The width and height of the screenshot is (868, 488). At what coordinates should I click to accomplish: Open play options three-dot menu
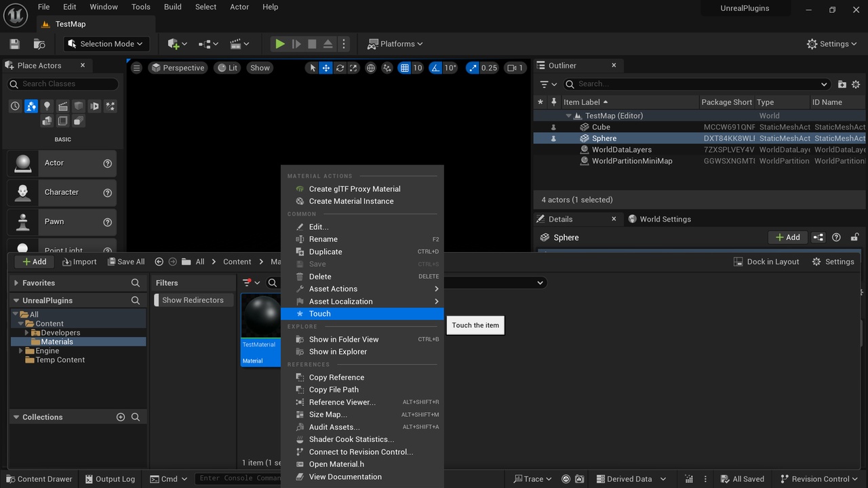click(x=344, y=44)
